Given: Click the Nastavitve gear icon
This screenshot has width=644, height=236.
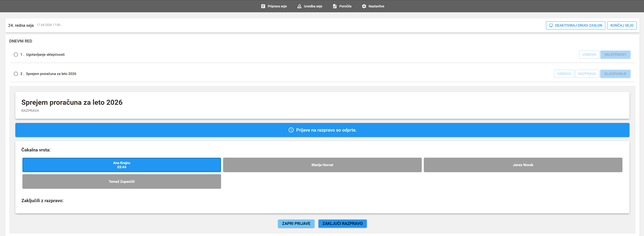Looking at the screenshot, I should (x=364, y=6).
